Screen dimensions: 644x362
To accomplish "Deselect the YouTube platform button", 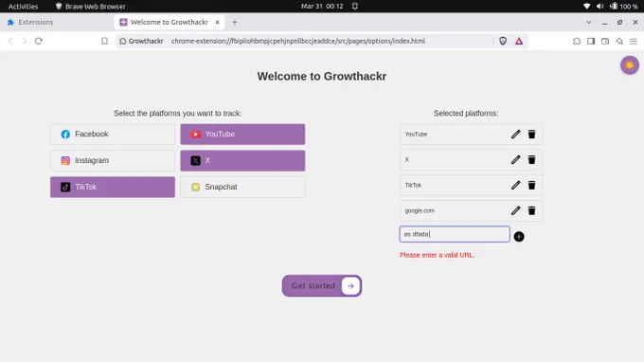I will [242, 135].
